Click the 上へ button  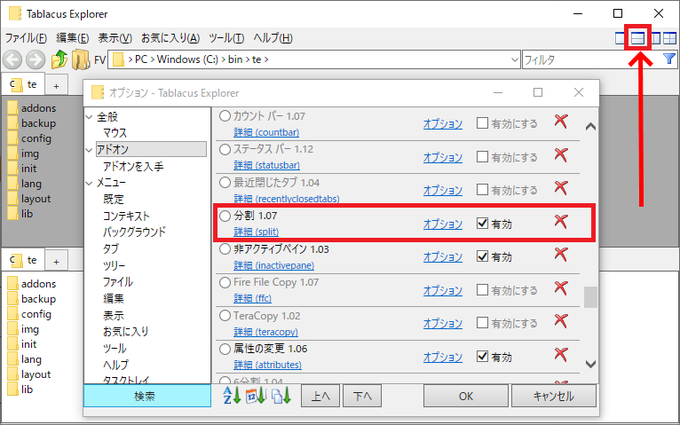click(x=320, y=396)
